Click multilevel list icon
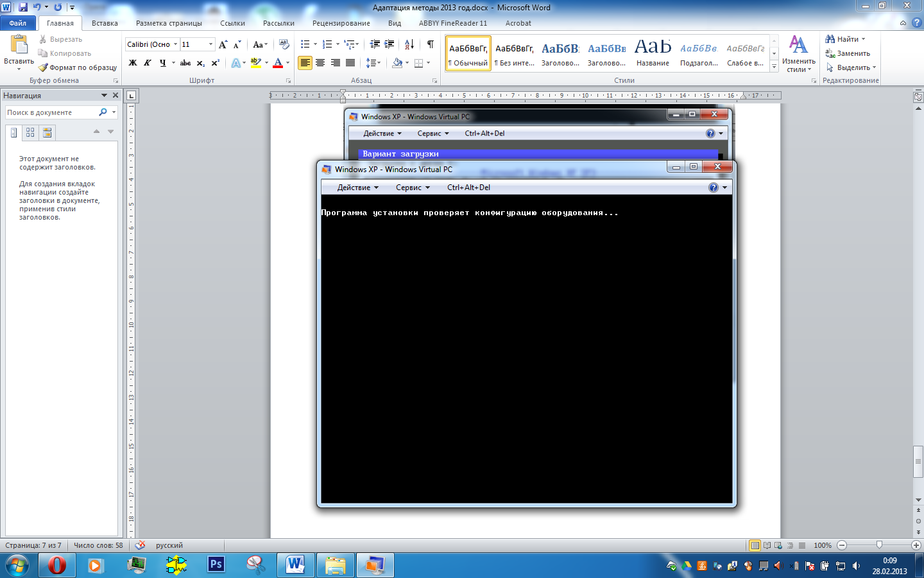This screenshot has width=924, height=578. 348,44
